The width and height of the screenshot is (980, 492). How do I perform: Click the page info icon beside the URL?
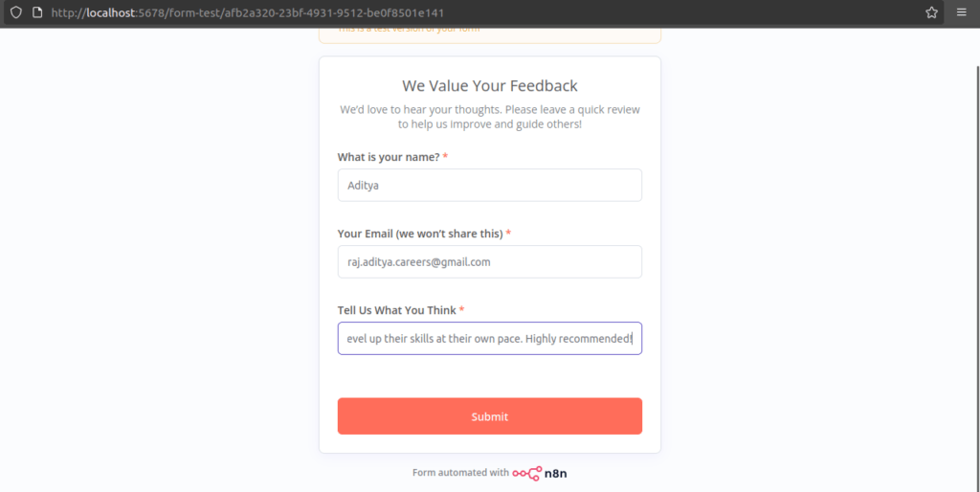click(x=36, y=13)
